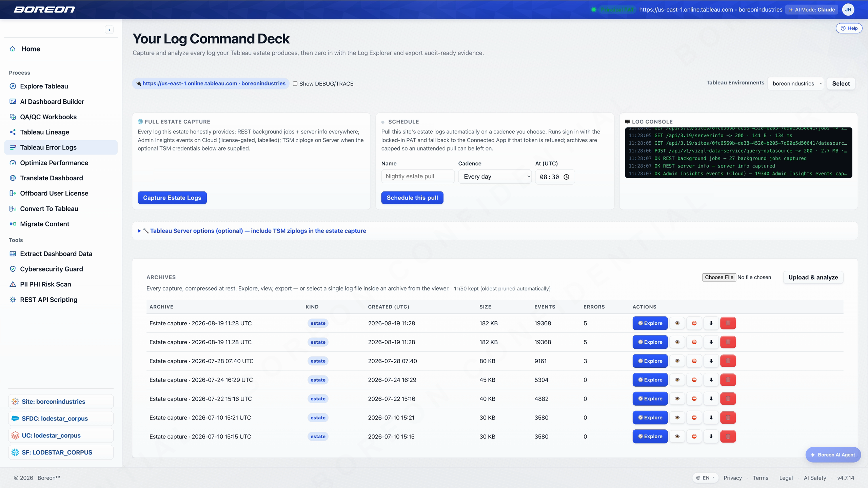Viewport: 868px width, 488px height.
Task: Open the Tableau Environments dropdown
Action: 796,84
